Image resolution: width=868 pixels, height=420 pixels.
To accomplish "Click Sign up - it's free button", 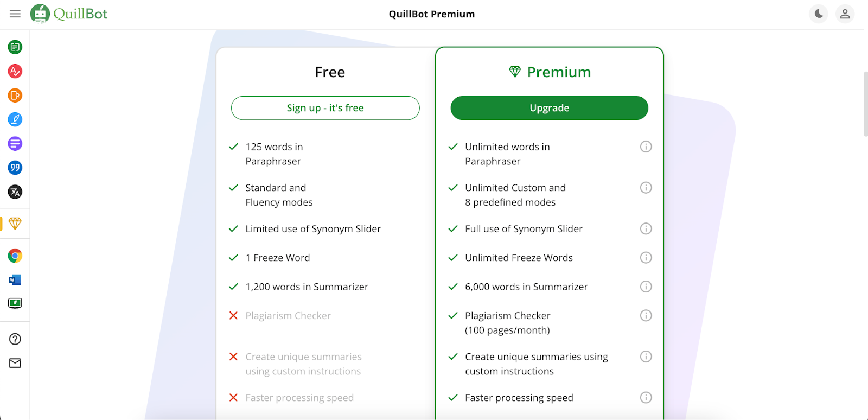I will click(325, 108).
